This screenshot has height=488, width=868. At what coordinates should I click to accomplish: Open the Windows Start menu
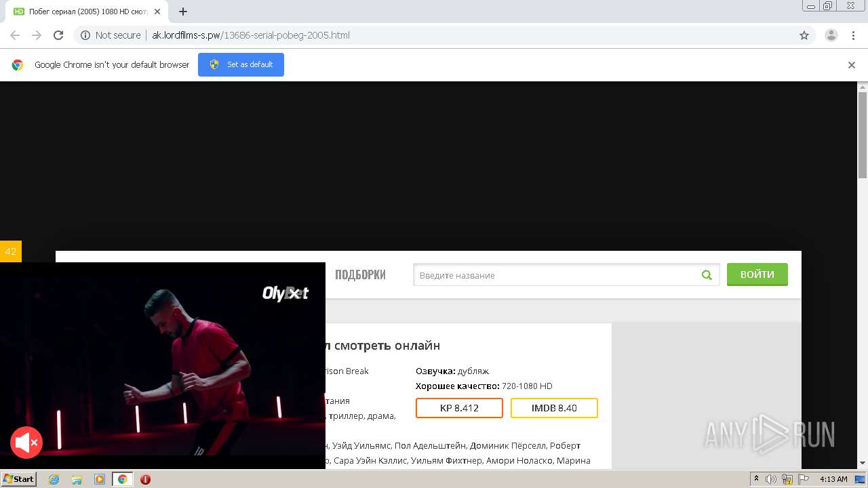[19, 479]
